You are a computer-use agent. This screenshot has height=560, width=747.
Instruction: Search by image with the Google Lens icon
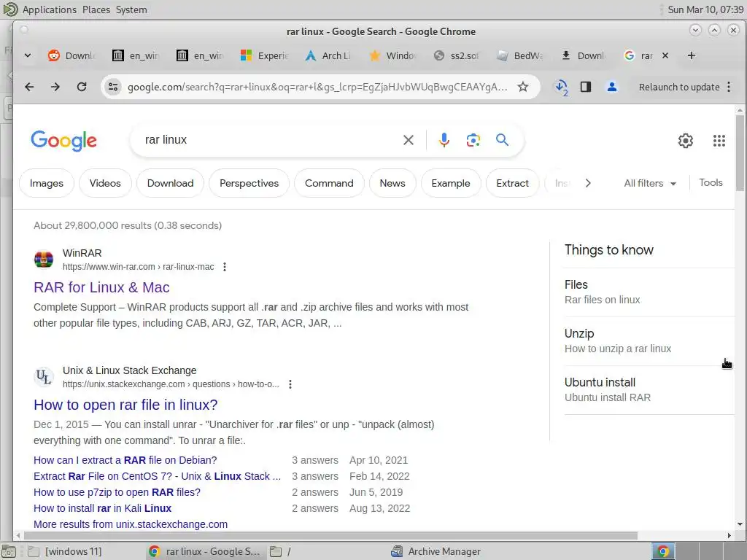click(473, 140)
